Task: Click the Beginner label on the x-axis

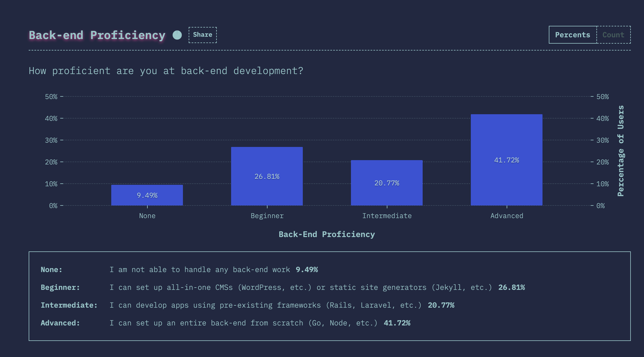Action: pyautogui.click(x=267, y=216)
